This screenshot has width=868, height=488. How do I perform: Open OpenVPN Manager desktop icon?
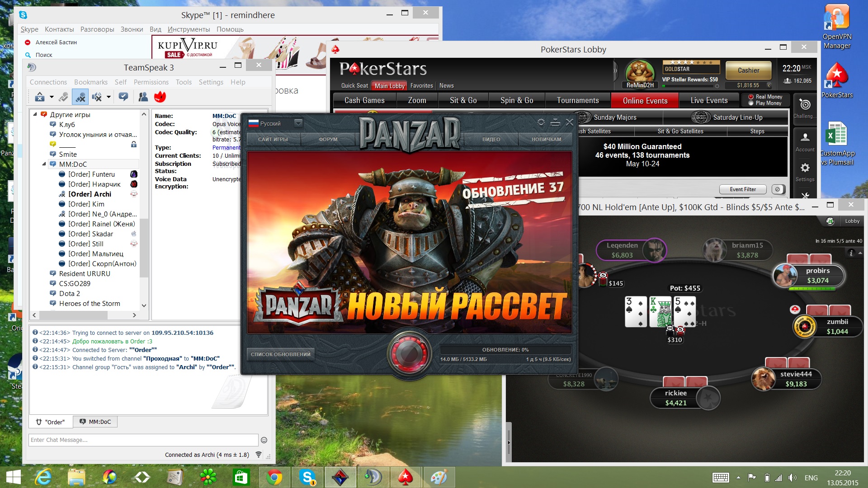tap(837, 27)
